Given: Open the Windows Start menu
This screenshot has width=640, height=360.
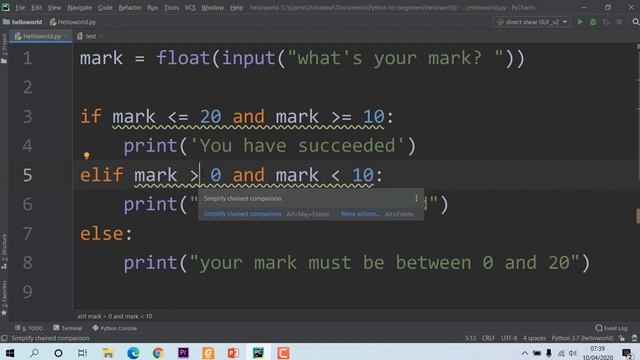Looking at the screenshot, I should [x=10, y=353].
